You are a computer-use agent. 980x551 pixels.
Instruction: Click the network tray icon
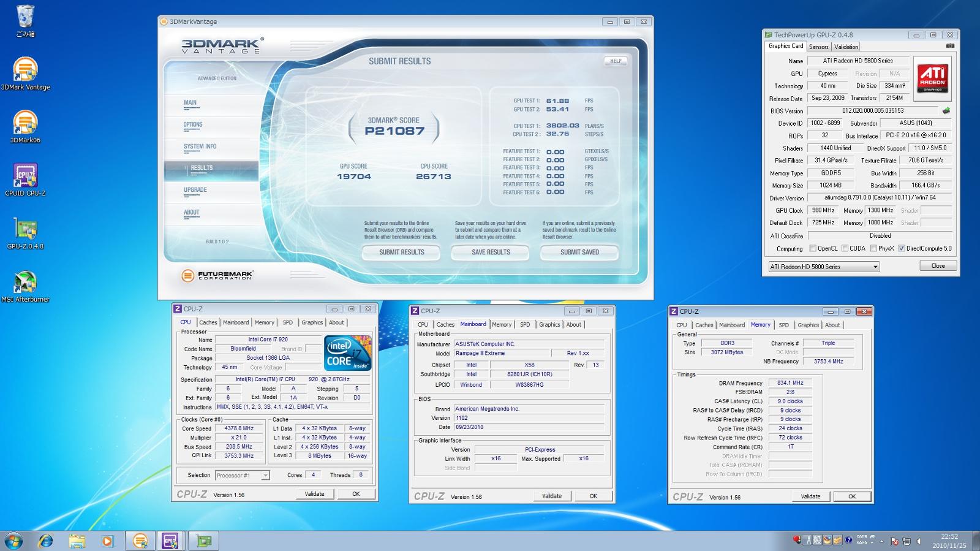click(x=907, y=541)
